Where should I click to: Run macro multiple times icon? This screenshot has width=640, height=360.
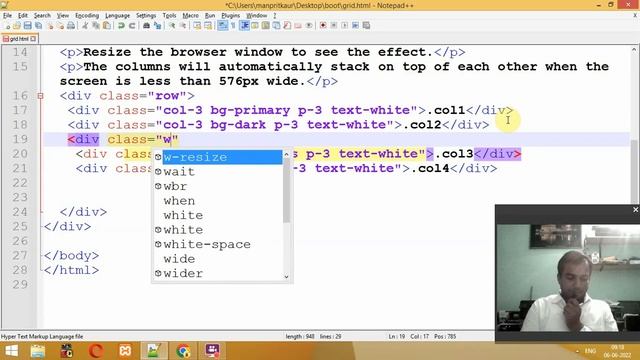[x=355, y=25]
